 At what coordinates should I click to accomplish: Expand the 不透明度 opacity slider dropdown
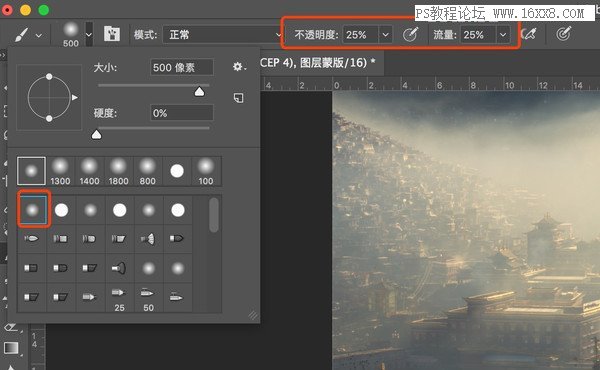385,35
